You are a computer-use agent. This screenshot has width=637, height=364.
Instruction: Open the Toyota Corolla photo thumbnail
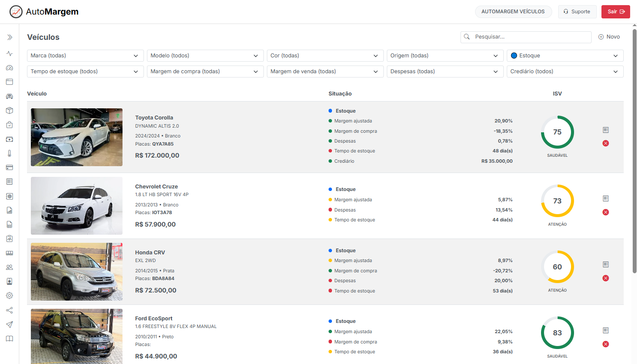click(77, 137)
